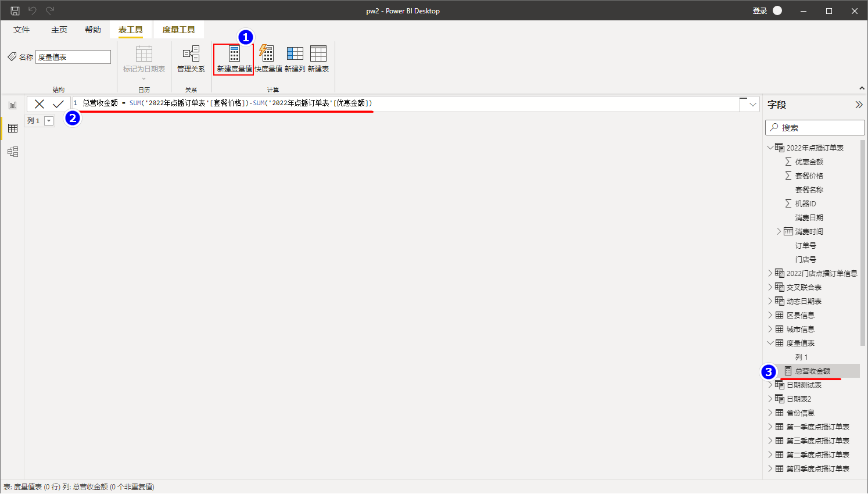Click 标记为日期表 calendar icon
The width and height of the screenshot is (868, 494).
point(144,53)
